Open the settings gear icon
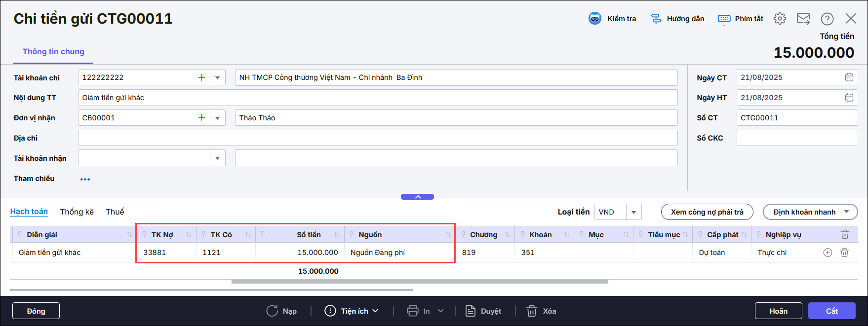This screenshot has height=326, width=868. pyautogui.click(x=780, y=19)
